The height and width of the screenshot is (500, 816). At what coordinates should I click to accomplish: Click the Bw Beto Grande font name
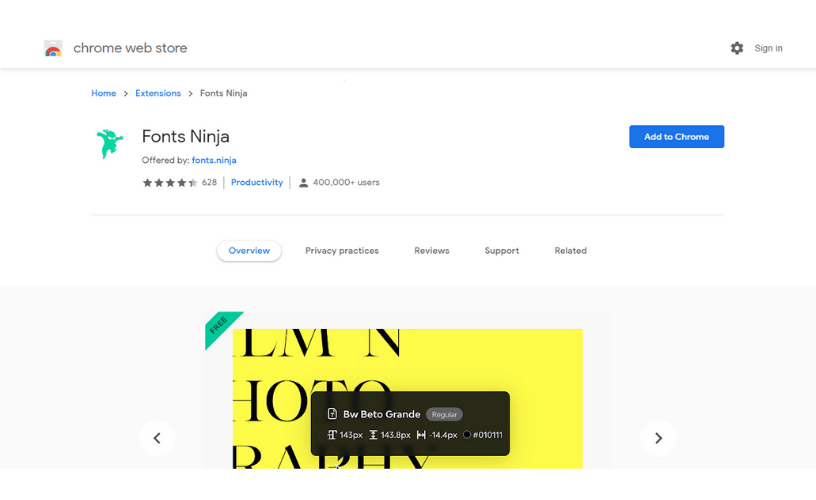click(x=381, y=414)
